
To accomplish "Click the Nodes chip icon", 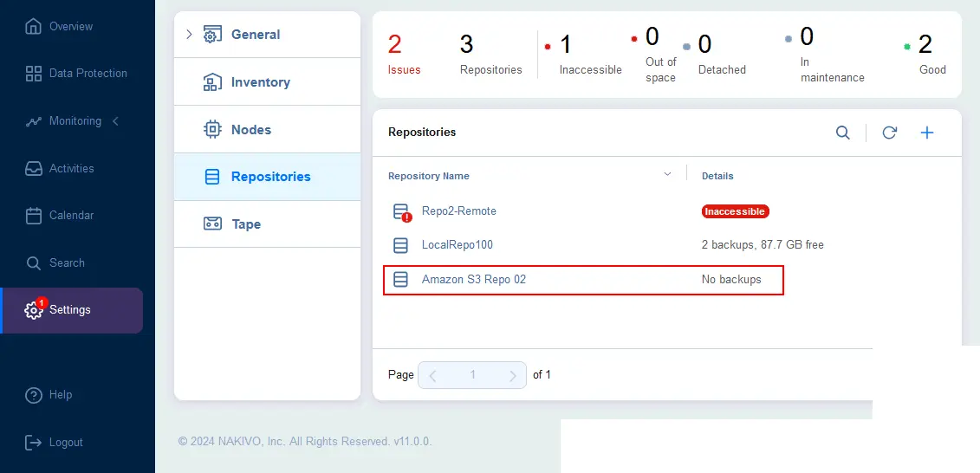I will 212,129.
